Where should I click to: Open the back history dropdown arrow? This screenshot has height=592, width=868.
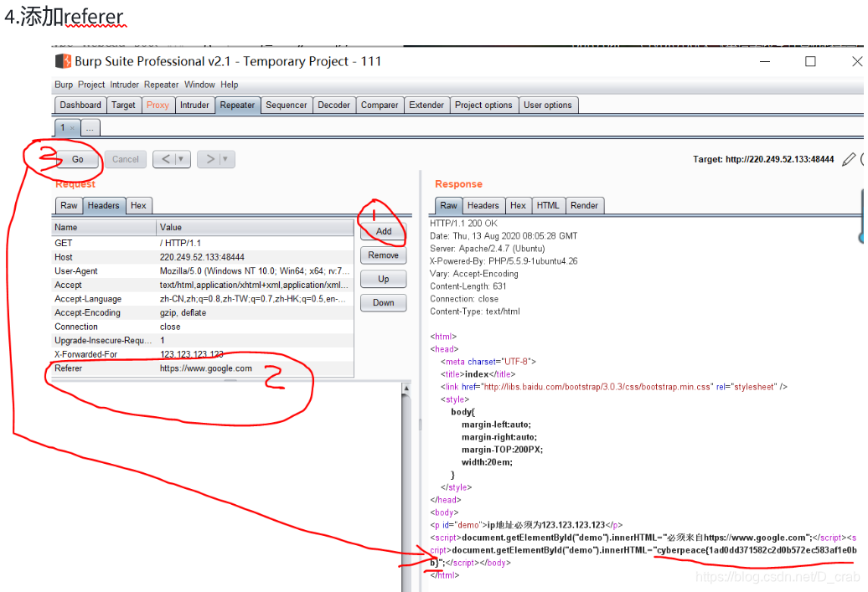180,159
